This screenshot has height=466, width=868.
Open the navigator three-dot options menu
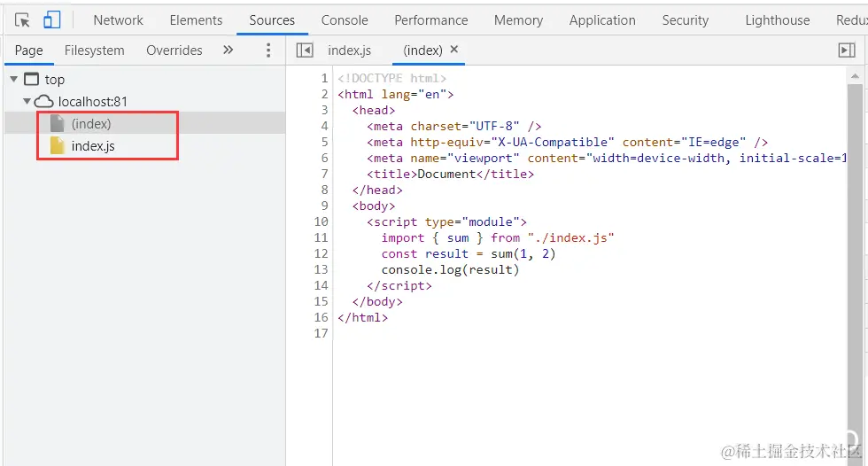click(x=268, y=50)
